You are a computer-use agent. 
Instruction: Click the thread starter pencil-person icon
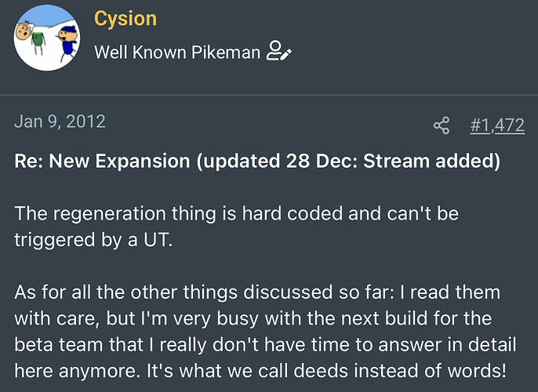(279, 51)
